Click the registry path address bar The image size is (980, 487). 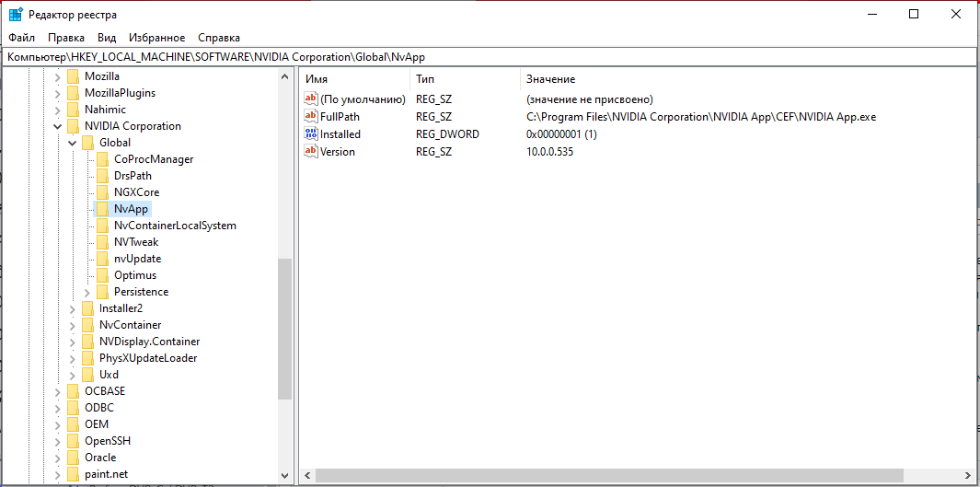pyautogui.click(x=490, y=56)
